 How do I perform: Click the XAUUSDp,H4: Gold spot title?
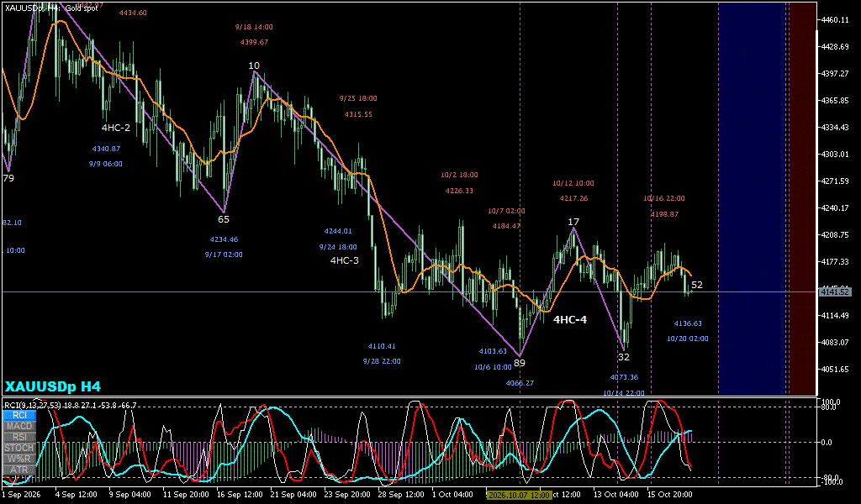pyautogui.click(x=50, y=8)
